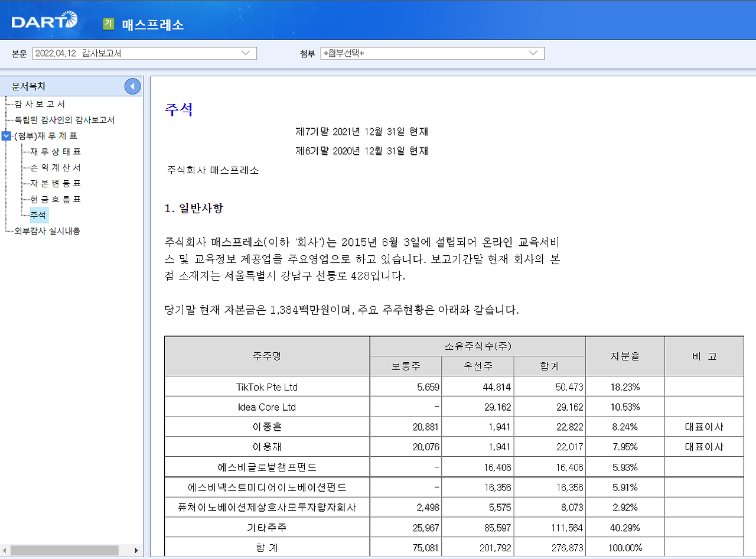Collapse the 문서목차 panel with the arrow button
756x559 pixels.
(x=133, y=87)
